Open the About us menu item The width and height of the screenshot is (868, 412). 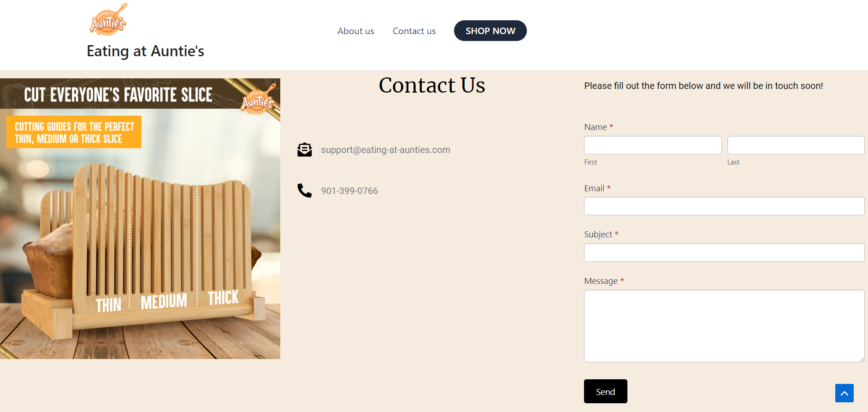(x=356, y=31)
